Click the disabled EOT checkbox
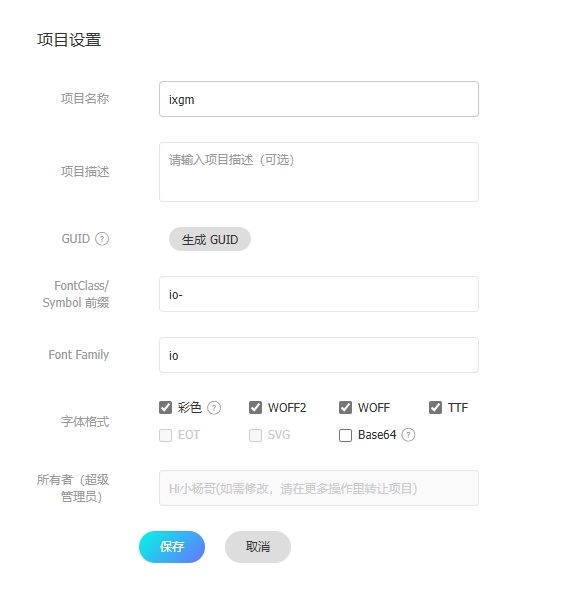 [x=165, y=435]
